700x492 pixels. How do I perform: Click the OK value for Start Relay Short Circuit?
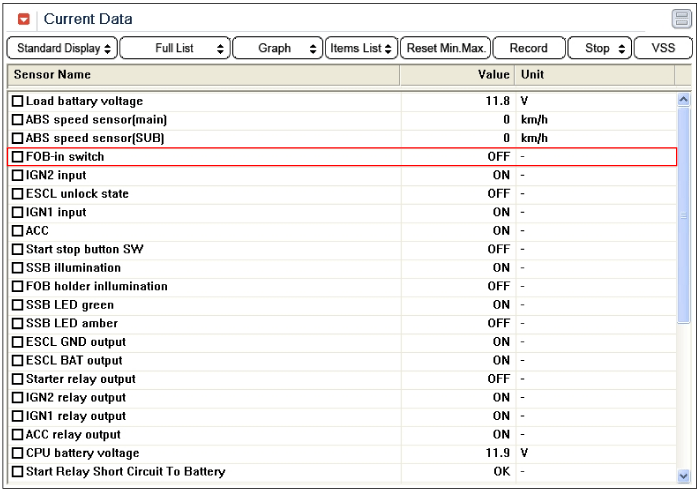coord(502,471)
